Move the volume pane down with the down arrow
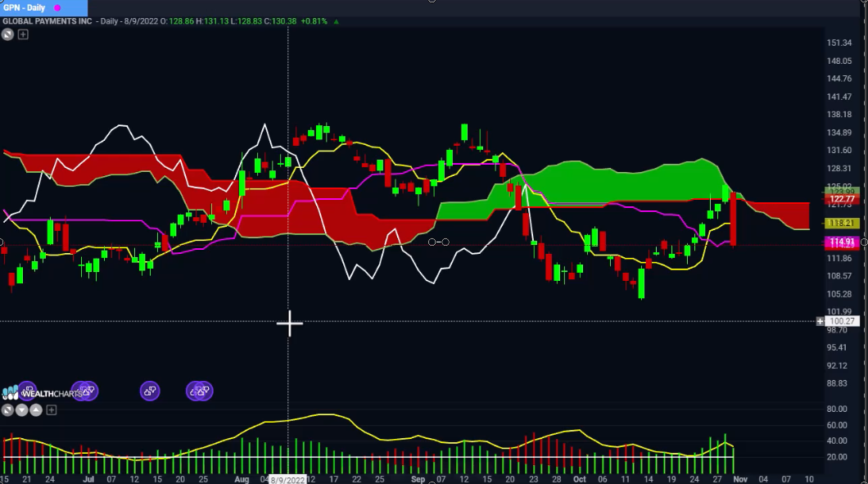The image size is (868, 484). click(21, 409)
